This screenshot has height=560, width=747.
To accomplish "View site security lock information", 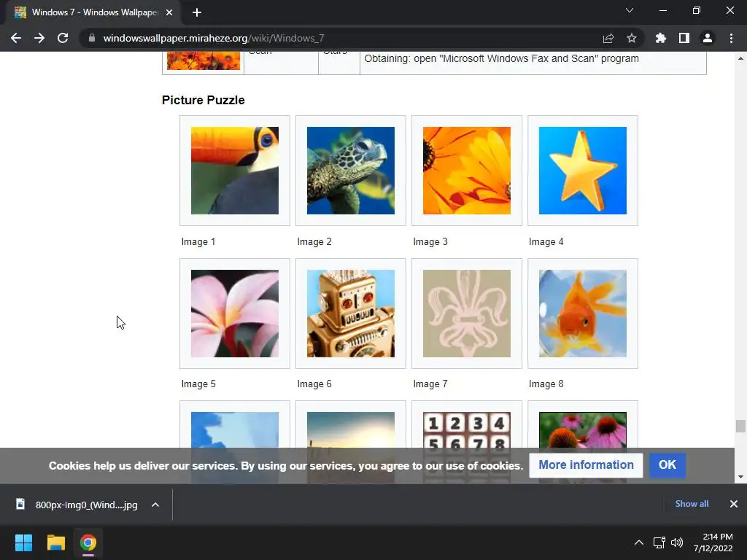I will [x=92, y=38].
